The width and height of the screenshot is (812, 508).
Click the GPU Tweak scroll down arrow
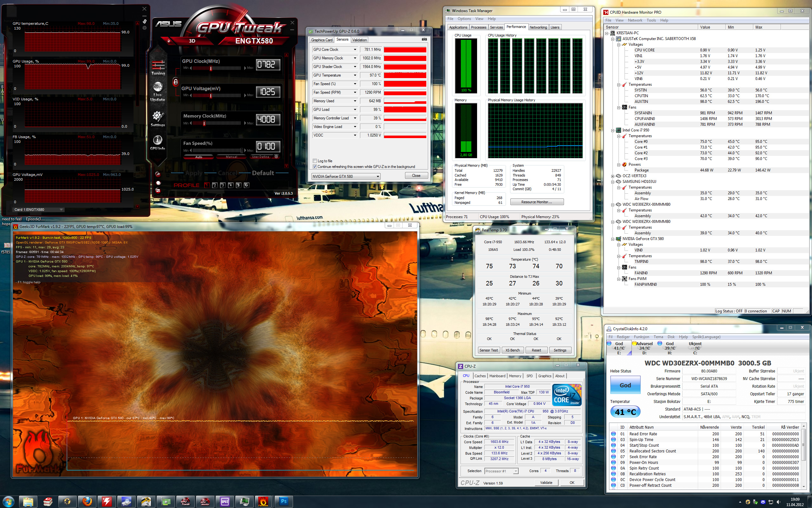(286, 166)
